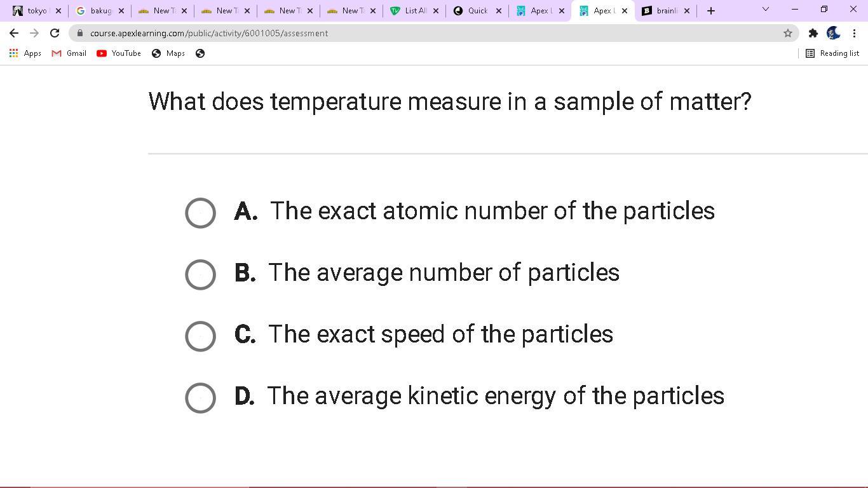Viewport: 868px width, 488px height.
Task: Open the Extensions puzzle icon
Action: (x=813, y=33)
